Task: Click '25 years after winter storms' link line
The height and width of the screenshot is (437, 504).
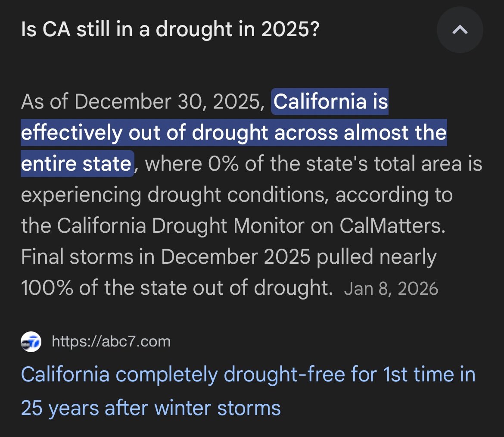Action: 151,407
